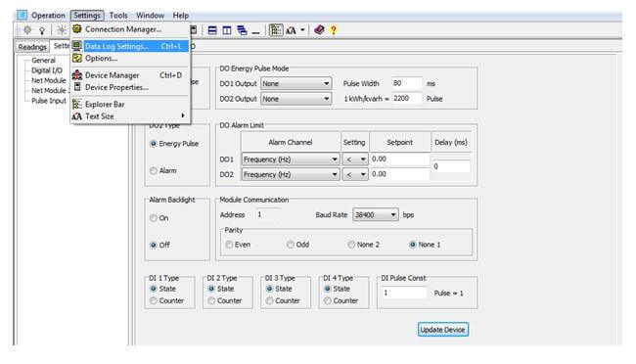Select None 2 parity

351,245
